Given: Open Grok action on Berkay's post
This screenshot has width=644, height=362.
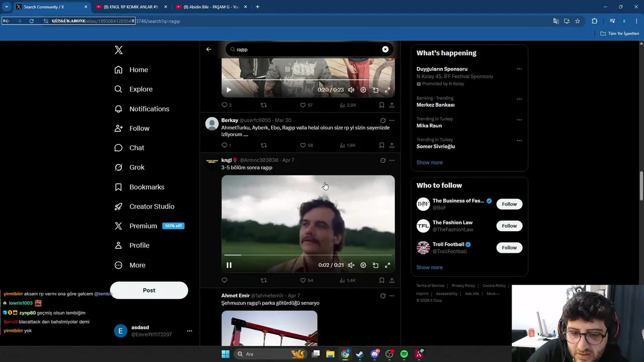Looking at the screenshot, I should (383, 121).
